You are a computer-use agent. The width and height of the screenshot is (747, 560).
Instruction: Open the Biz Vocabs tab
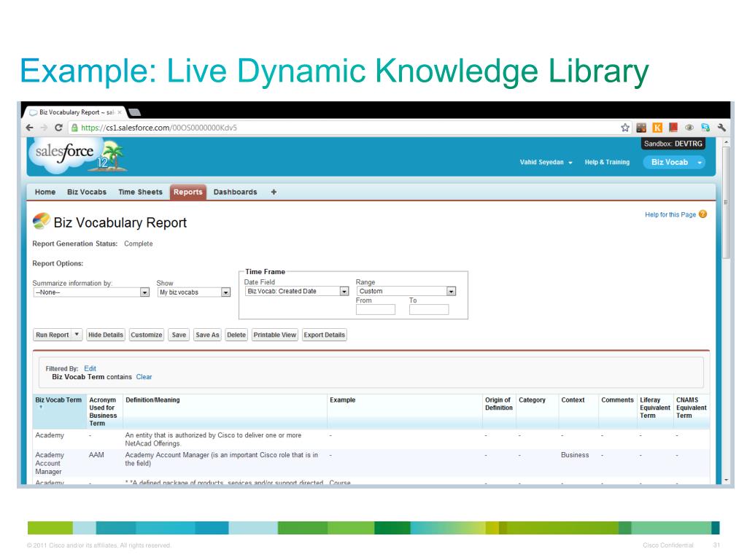(87, 192)
